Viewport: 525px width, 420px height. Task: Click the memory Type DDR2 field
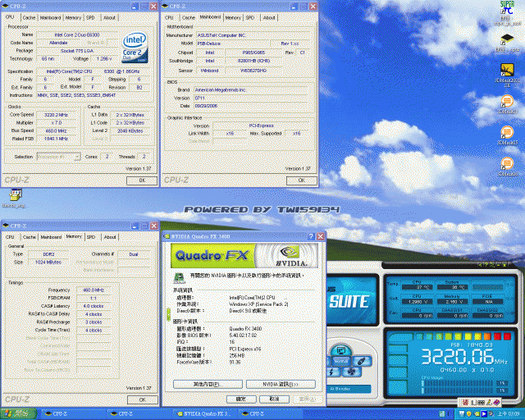[48, 254]
